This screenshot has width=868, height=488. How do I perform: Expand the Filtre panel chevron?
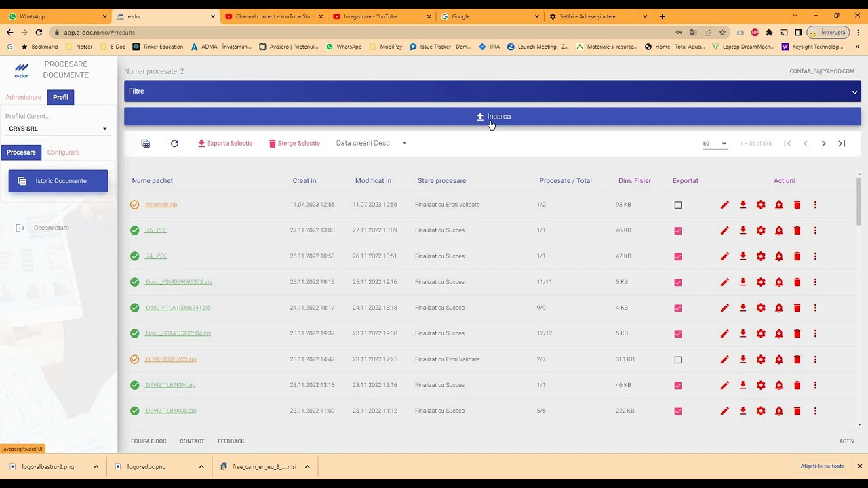tap(855, 91)
